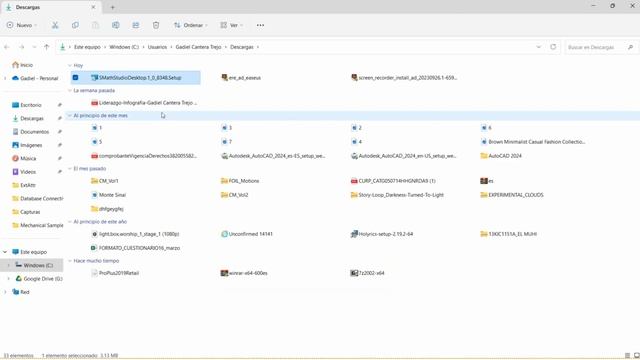Select the Story-Loop_Darkness-Turned-To-Light folder
Viewport: 640px width, 360px height.
point(397,195)
